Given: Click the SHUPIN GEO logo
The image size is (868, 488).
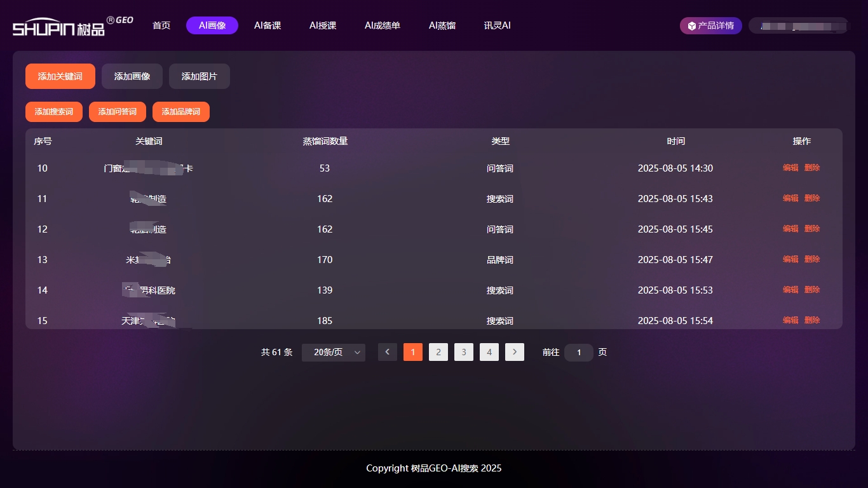Looking at the screenshot, I should [x=72, y=26].
